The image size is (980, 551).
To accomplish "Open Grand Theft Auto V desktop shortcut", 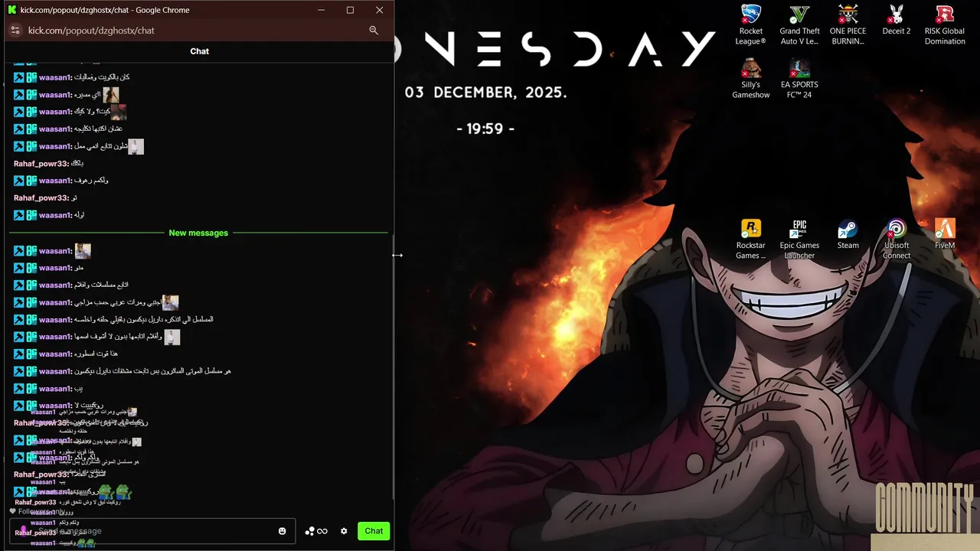I will (x=799, y=25).
